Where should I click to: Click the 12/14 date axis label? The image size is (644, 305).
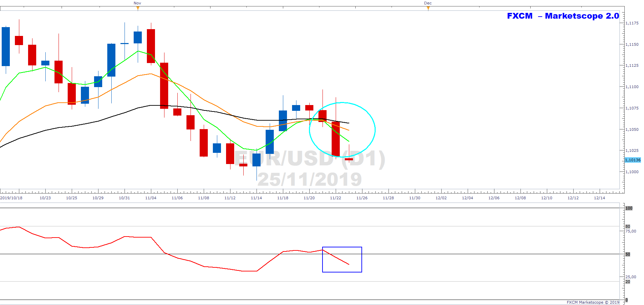point(599,198)
